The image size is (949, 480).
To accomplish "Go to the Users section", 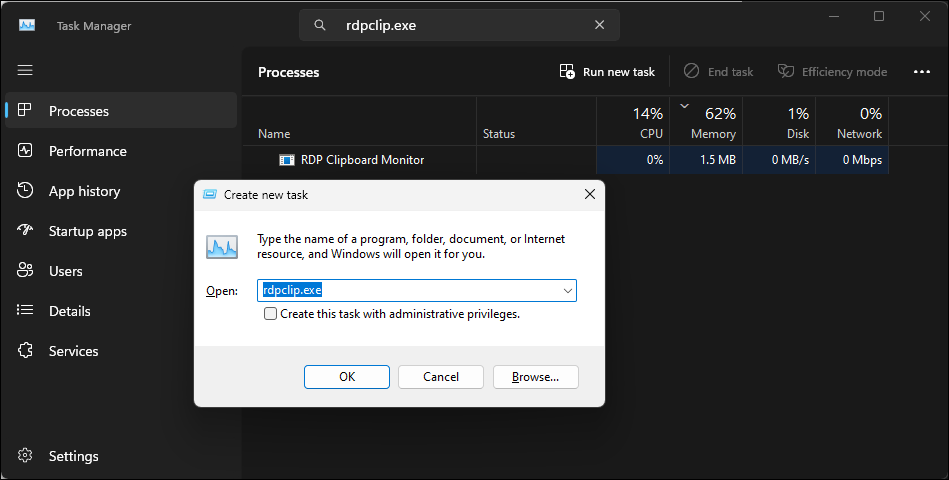I will tap(65, 271).
